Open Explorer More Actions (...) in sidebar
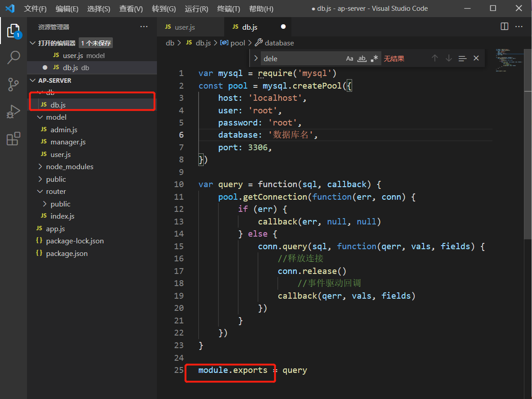532x399 pixels. tap(144, 27)
